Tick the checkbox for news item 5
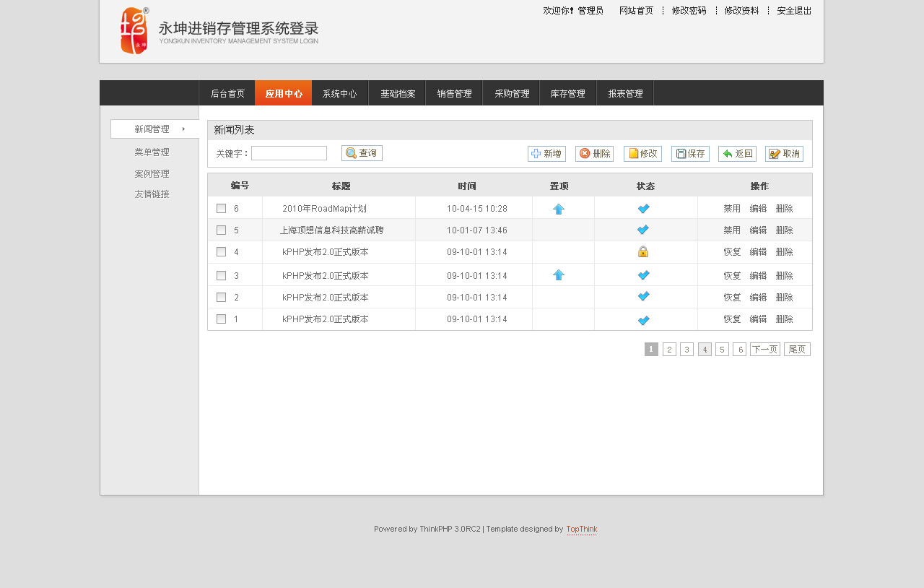 point(222,230)
